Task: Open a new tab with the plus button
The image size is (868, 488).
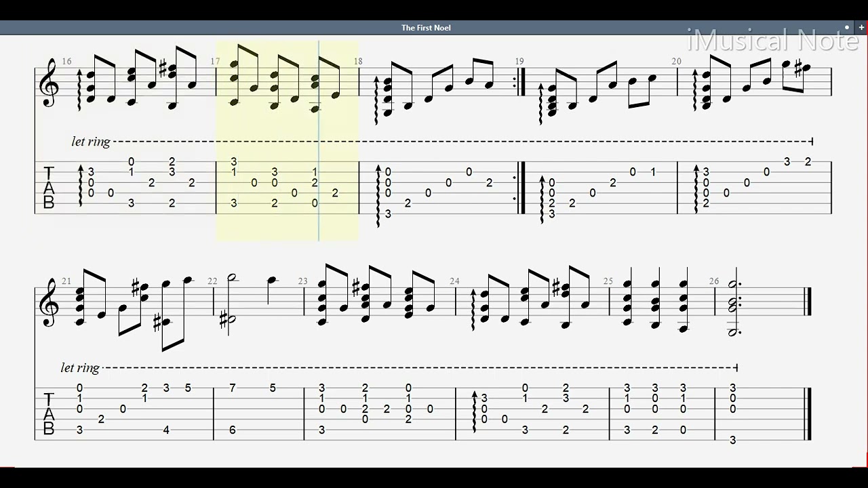Action: (861, 28)
